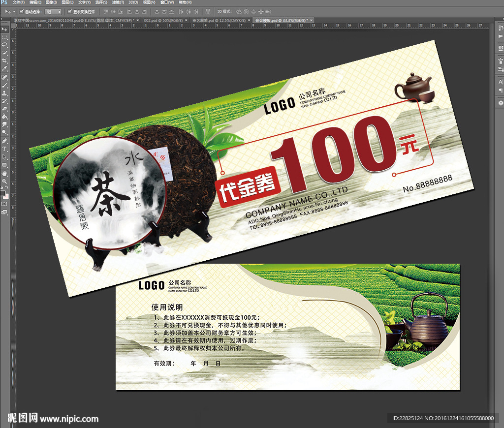
Task: Close the 002.psd document tab
Action: pyautogui.click(x=186, y=20)
